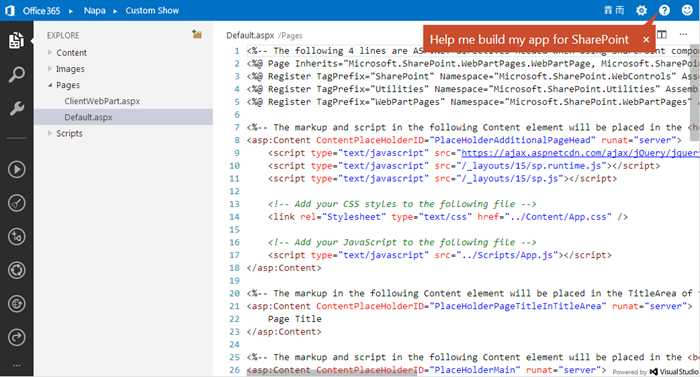Click PlaceHolderPageTitleInTitleArea content line

tap(470, 306)
